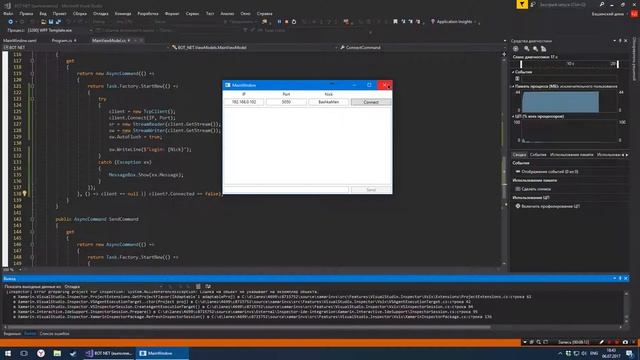Switch to Program.cs editor tab
The height and width of the screenshot is (360, 640).
[x=62, y=40]
